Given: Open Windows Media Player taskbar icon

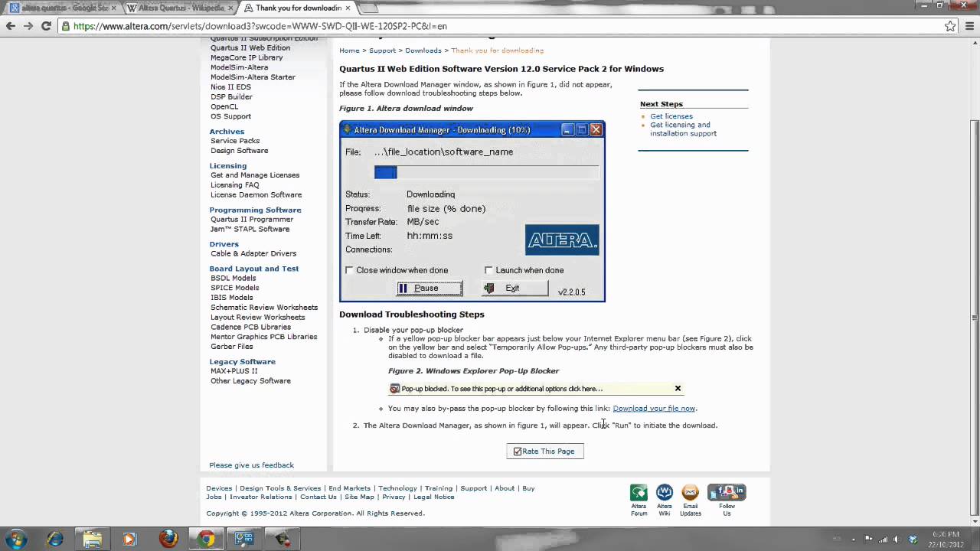Looking at the screenshot, I should pos(129,539).
